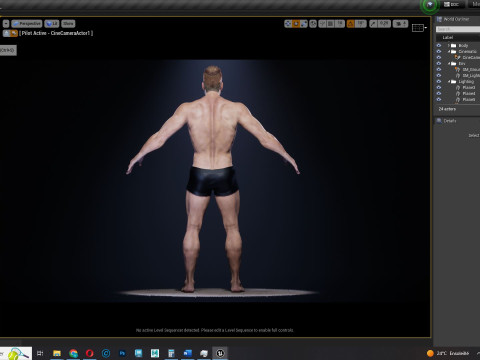Collapse the Env folder in outliner
This screenshot has width=480, height=360.
click(449, 64)
